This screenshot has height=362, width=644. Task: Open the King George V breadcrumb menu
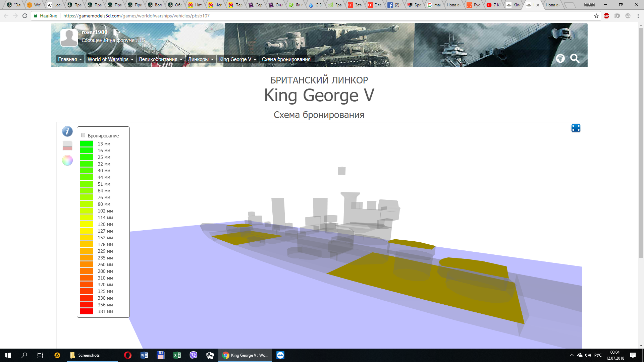click(x=238, y=59)
